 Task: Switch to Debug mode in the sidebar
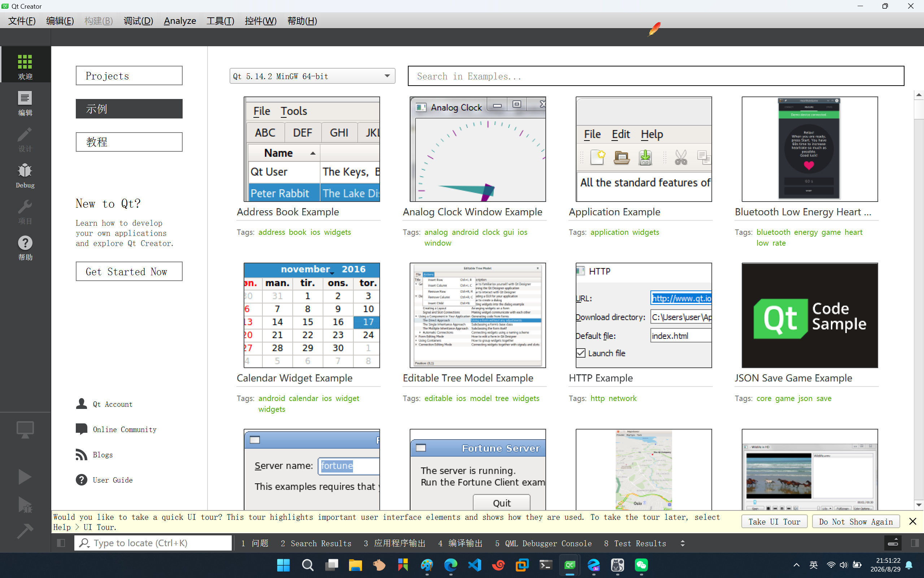(25, 176)
